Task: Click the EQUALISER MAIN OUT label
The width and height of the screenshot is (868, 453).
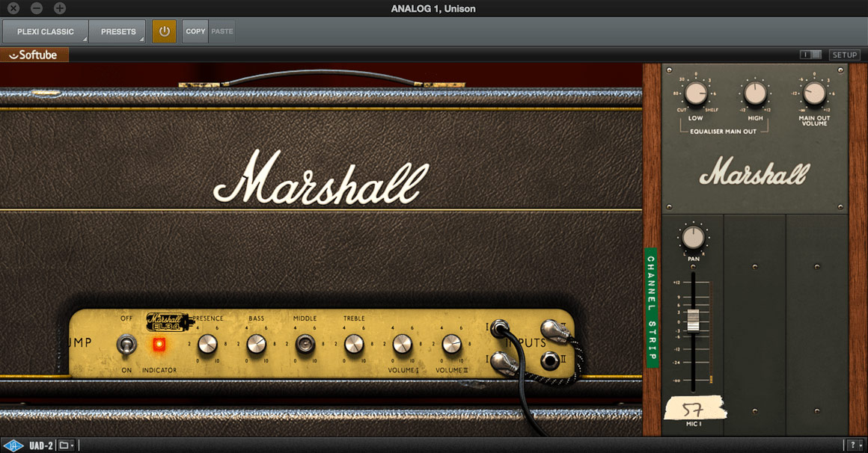Action: point(723,132)
